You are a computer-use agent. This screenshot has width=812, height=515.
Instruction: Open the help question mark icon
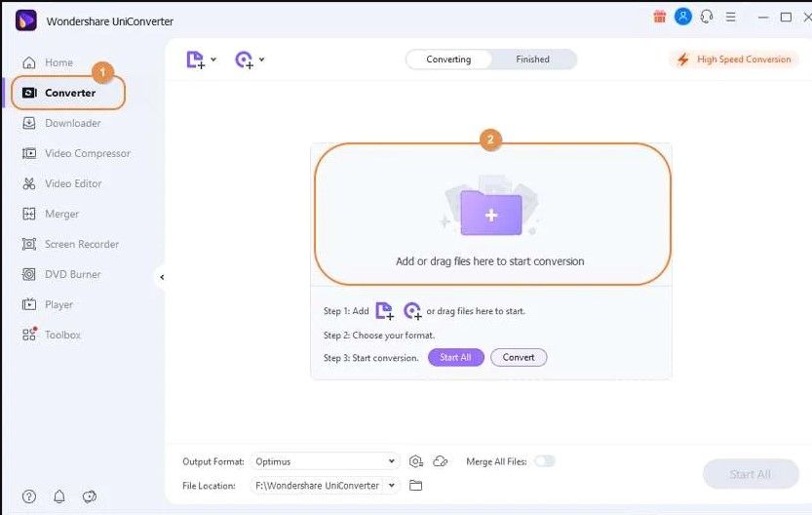click(29, 496)
